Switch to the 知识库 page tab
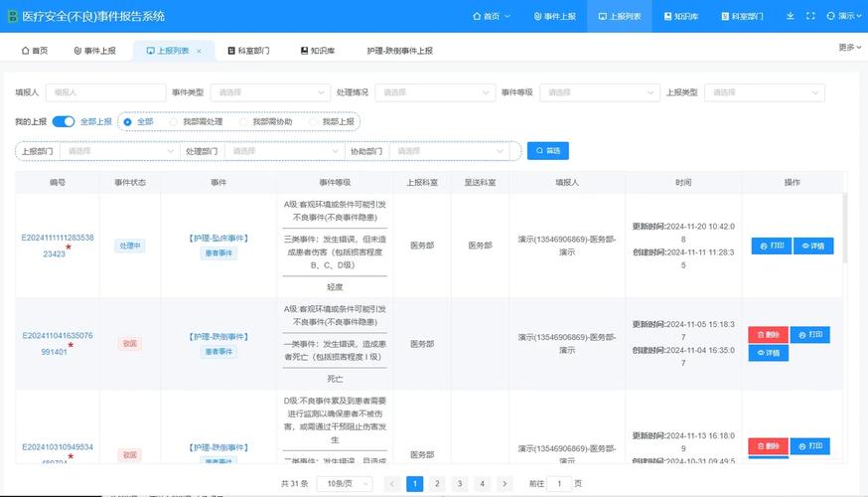Viewport: 868px width, 497px height. tap(318, 51)
